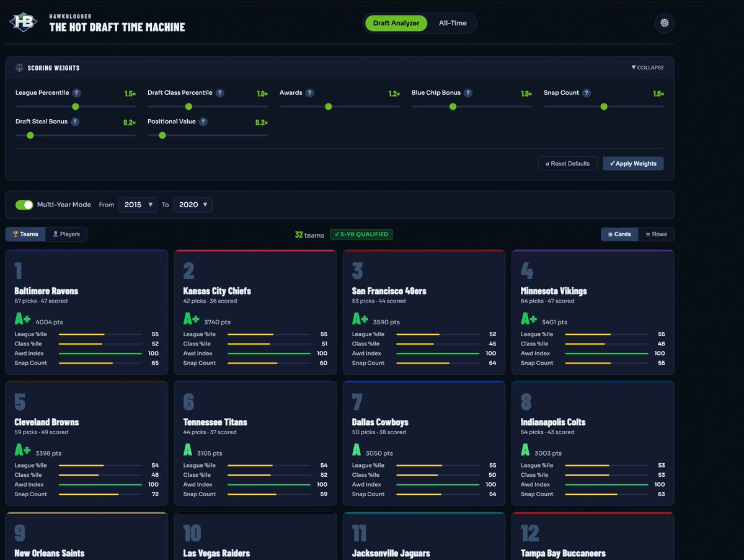
Task: Click the 3-YR QUALIFIED badge
Action: point(361,234)
